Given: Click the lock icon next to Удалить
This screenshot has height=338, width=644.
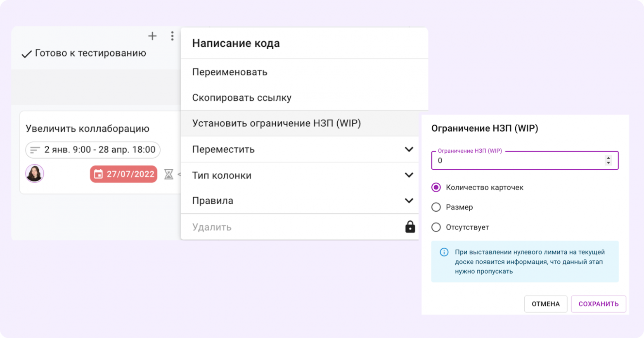Looking at the screenshot, I should click(410, 227).
